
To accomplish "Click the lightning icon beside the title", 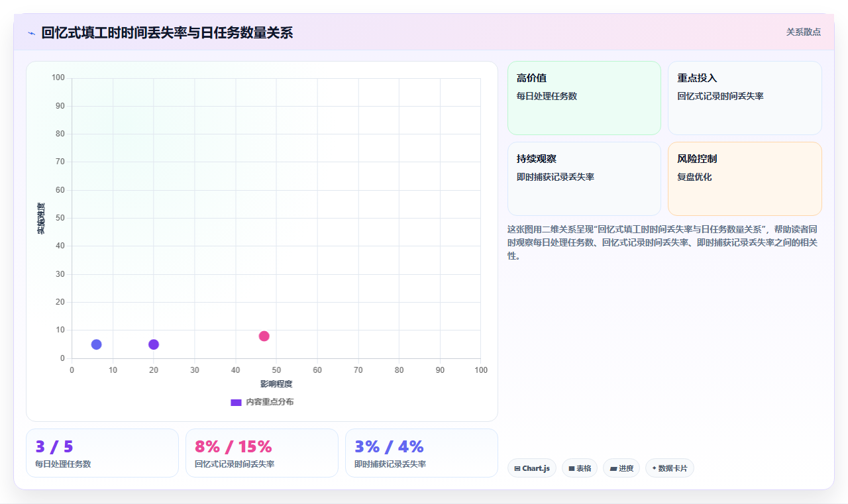I will coord(31,33).
